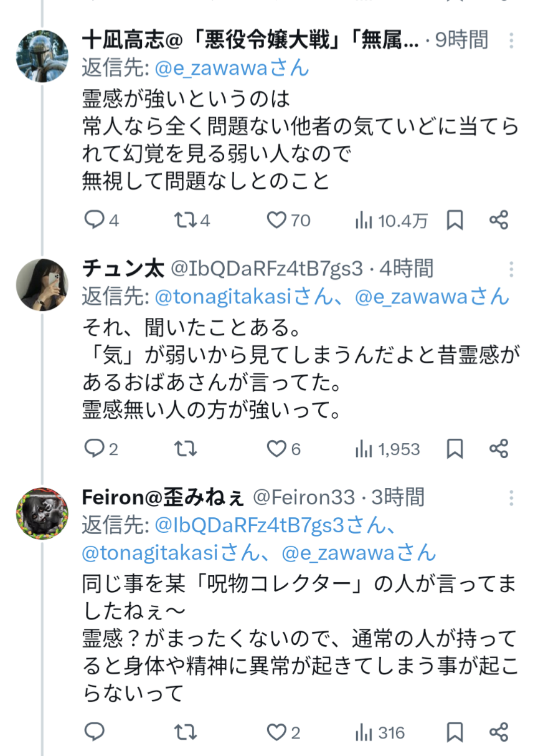Viewport: 538px width, 756px height.
Task: Open @e_zawawa profile link in first reply
Action: tap(232, 68)
